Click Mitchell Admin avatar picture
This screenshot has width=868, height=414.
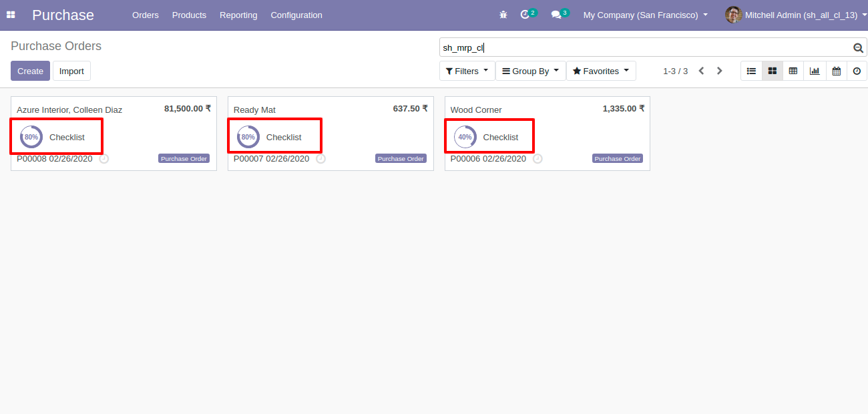tap(734, 15)
